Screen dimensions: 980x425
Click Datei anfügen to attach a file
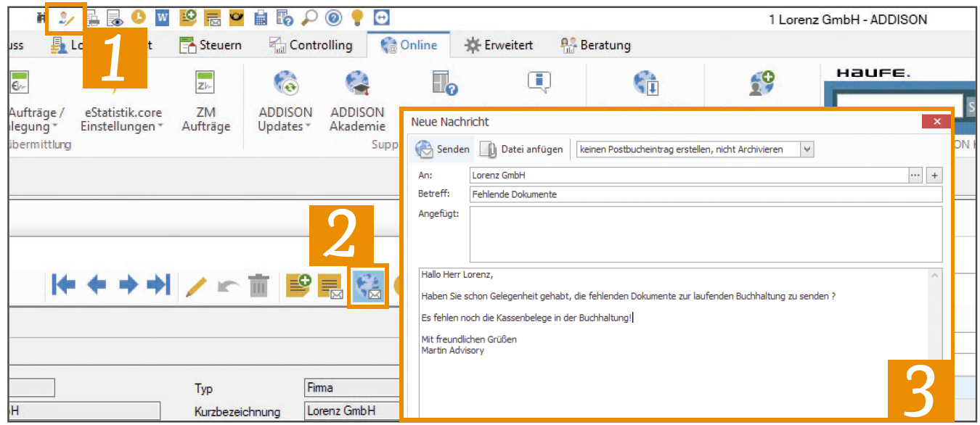(521, 149)
